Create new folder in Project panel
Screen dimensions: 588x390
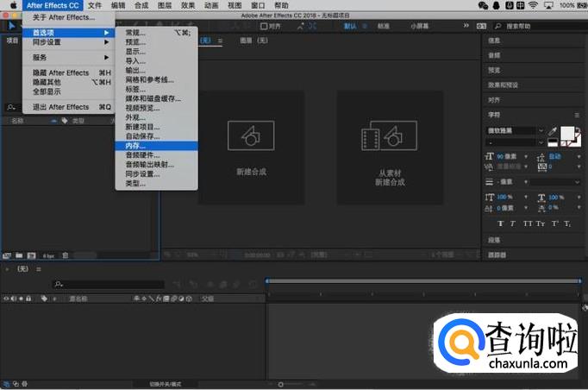tap(19, 255)
